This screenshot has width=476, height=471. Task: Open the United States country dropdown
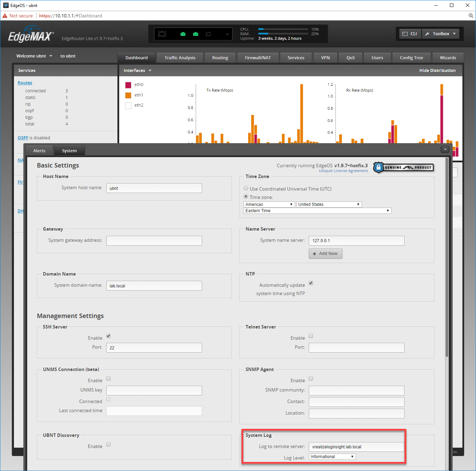(x=329, y=204)
